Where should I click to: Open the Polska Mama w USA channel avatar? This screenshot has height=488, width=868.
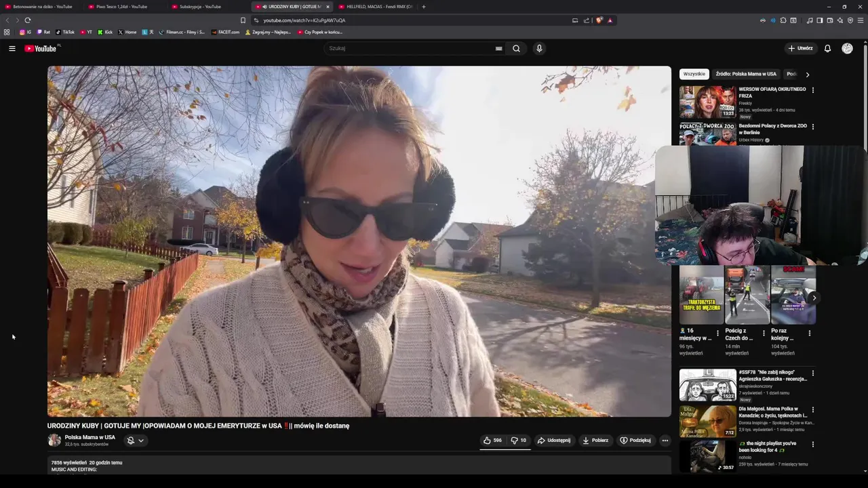click(54, 440)
